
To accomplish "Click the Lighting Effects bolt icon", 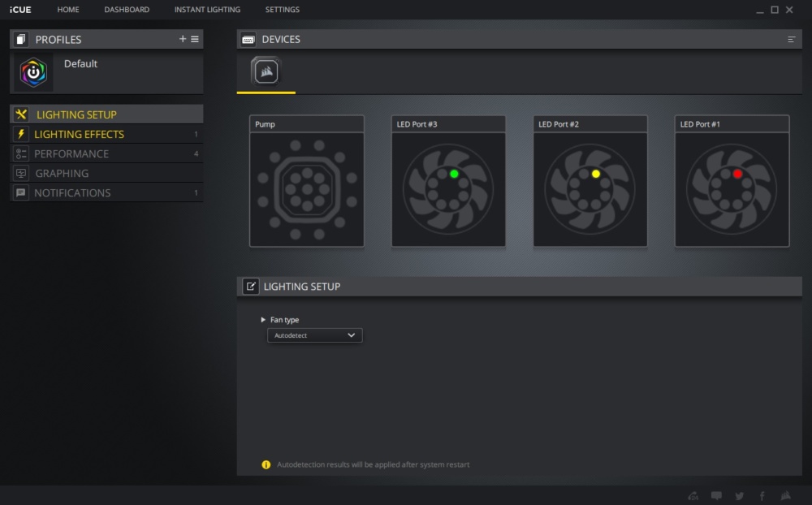I will pos(21,134).
